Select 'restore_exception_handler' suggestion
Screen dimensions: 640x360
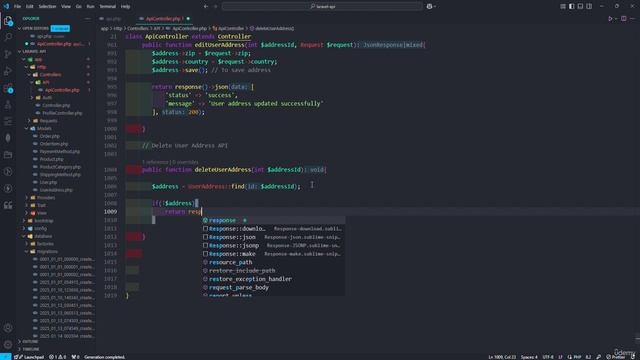point(273,279)
